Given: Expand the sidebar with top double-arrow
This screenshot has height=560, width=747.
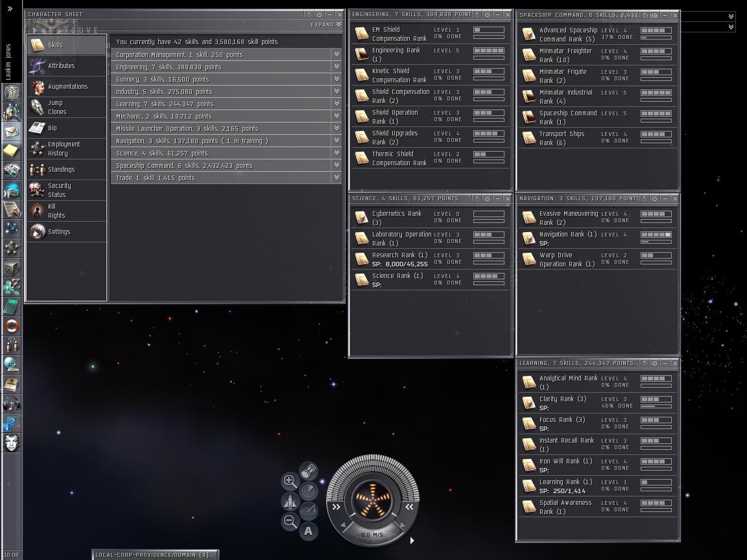Looking at the screenshot, I should [x=10, y=8].
